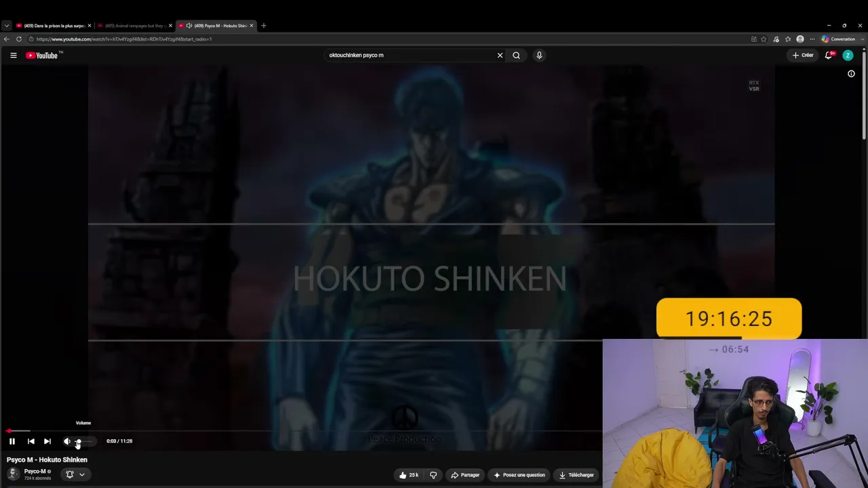Click the '724 k abonnés' subscriber count
This screenshot has height=488, width=868.
38,479
